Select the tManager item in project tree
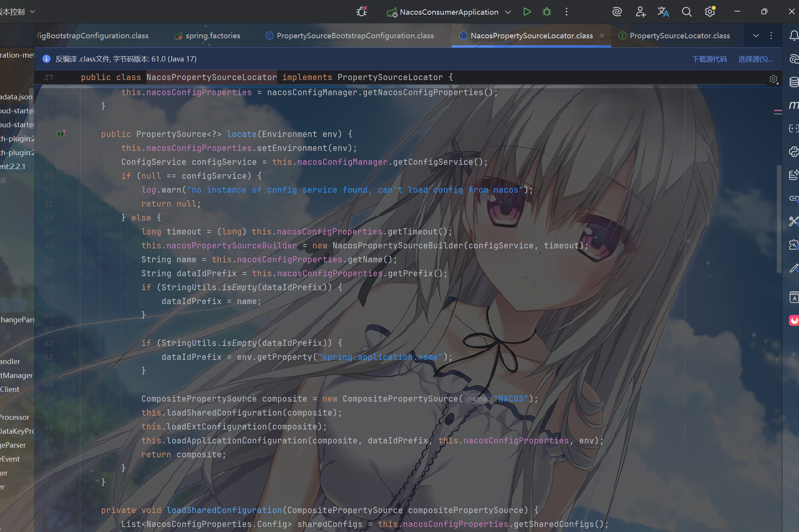Viewport: 799px width, 532px height. (x=17, y=375)
